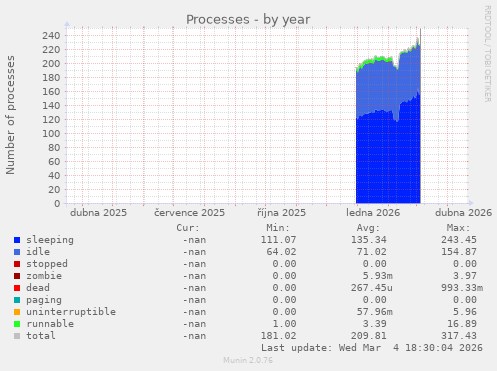Click the 'Last update' timestamp line
Image resolution: width=497 pixels, height=371 pixels.
click(372, 348)
